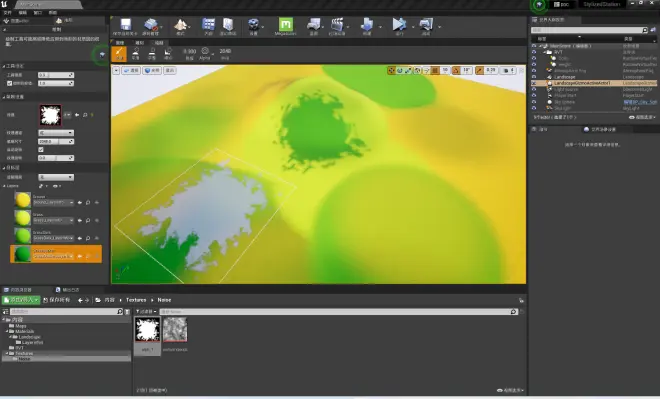Open the Content browser toolbar icon

tap(208, 24)
